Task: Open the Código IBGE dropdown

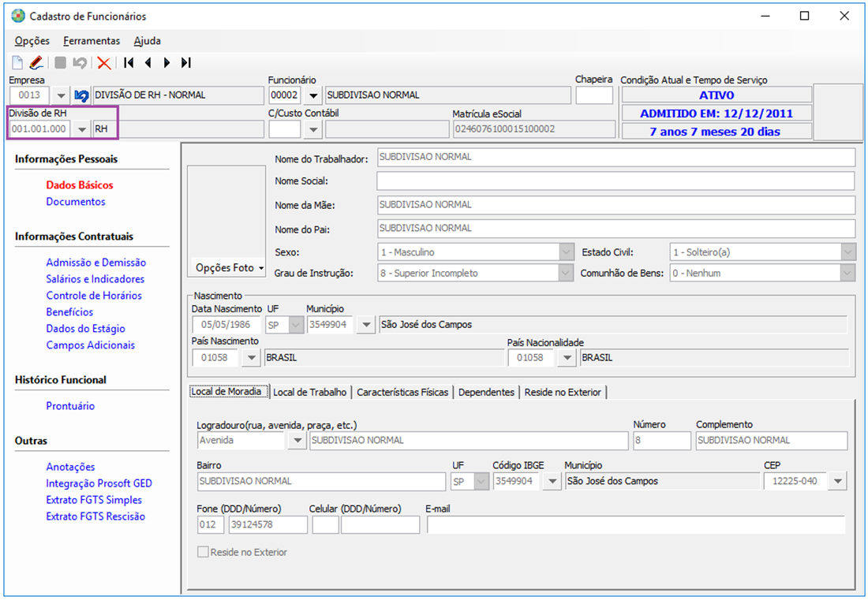Action: 552,481
